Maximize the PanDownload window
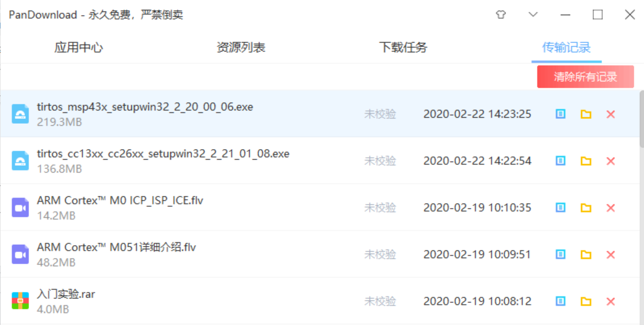The height and width of the screenshot is (325, 644). tap(598, 15)
